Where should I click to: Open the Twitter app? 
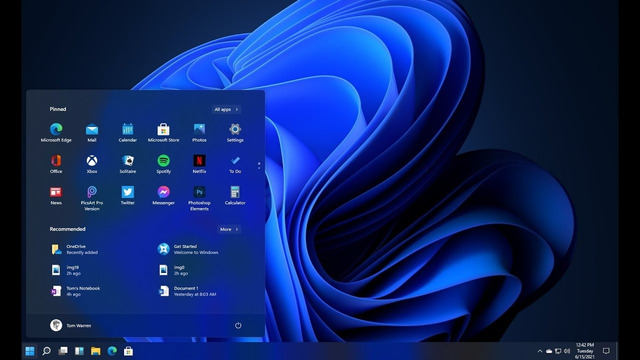pos(128,196)
